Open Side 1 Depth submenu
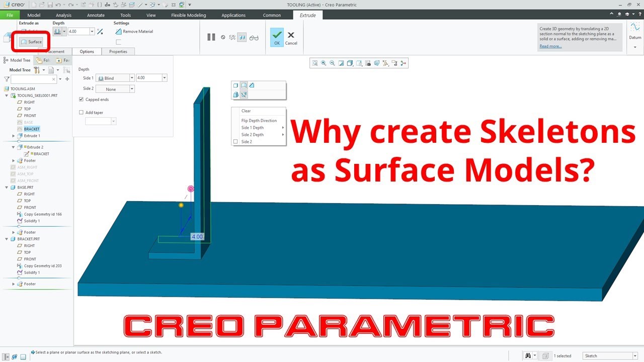Viewport: 644px width, 362px height. [x=259, y=128]
